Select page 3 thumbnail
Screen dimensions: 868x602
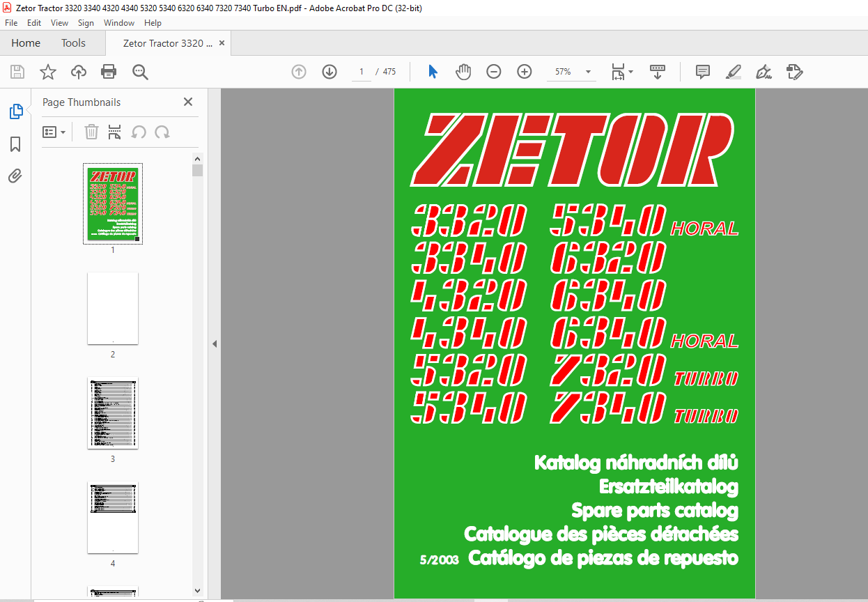point(113,413)
